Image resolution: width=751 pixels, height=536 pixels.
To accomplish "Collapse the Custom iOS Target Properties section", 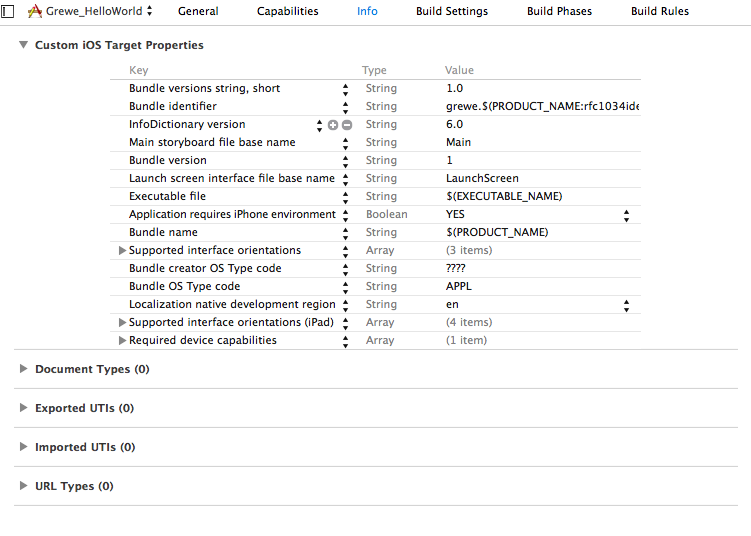I will [23, 46].
